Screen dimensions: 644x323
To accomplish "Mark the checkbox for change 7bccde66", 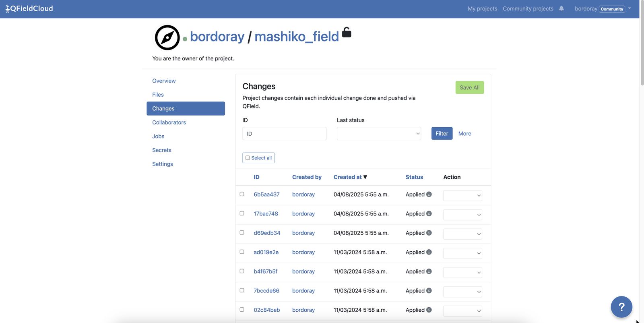I will 242,290.
